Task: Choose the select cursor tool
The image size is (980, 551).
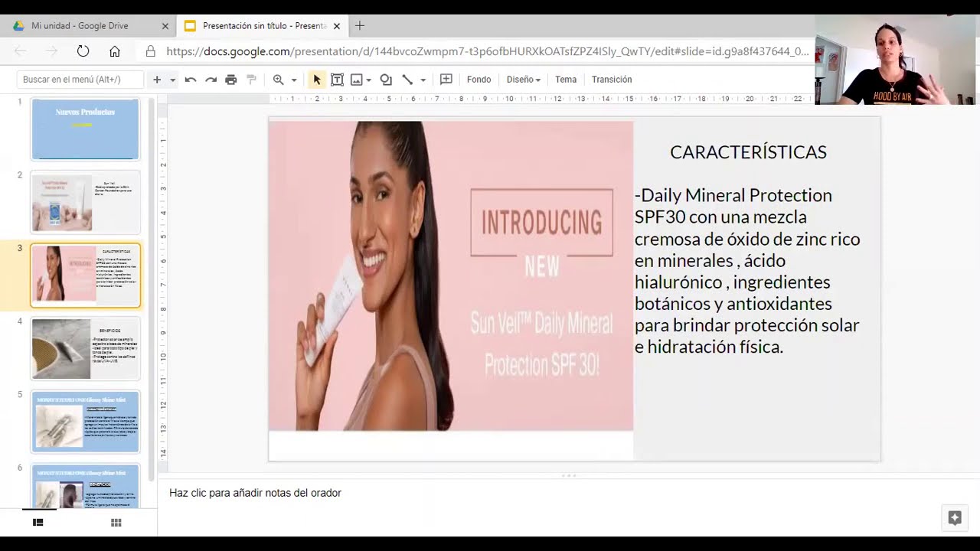Action: (x=317, y=80)
